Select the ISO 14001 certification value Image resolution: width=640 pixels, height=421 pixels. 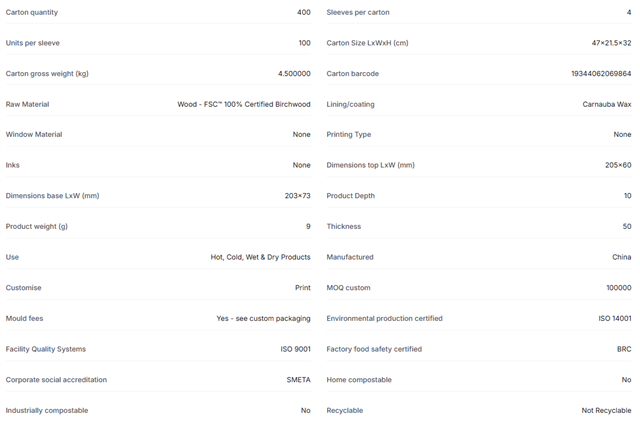(615, 318)
